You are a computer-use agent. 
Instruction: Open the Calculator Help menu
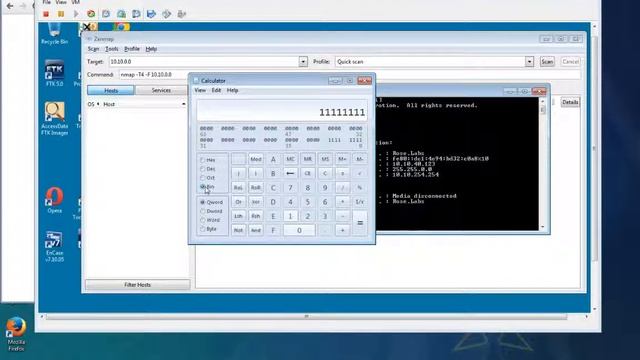pos(232,90)
